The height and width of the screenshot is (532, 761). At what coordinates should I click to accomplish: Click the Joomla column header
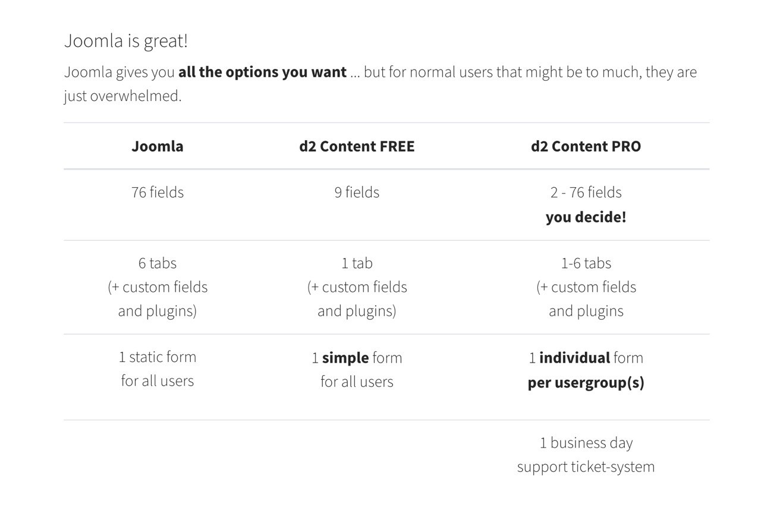pyautogui.click(x=158, y=146)
